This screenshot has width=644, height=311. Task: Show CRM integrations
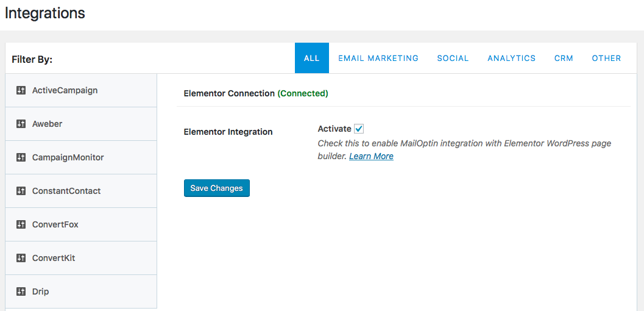(564, 58)
